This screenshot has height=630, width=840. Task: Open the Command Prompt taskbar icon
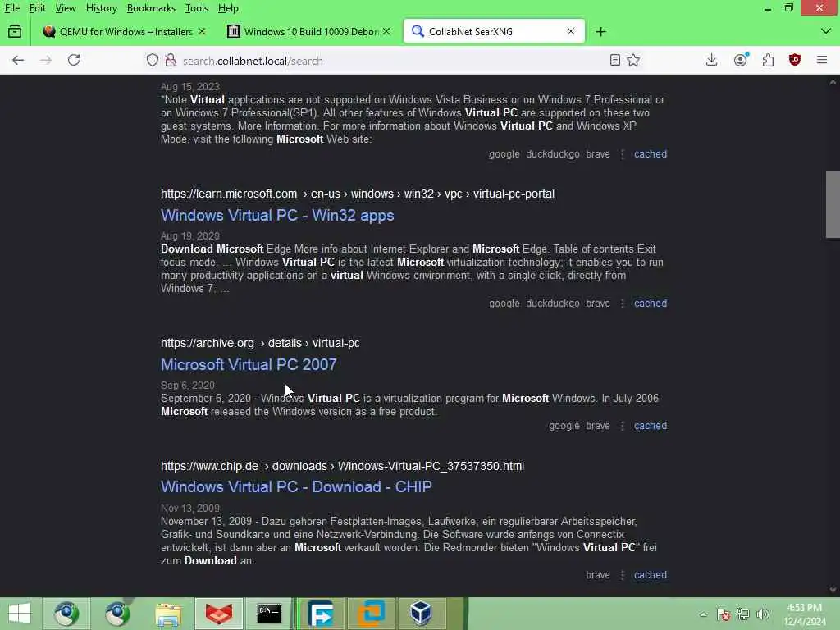[269, 614]
